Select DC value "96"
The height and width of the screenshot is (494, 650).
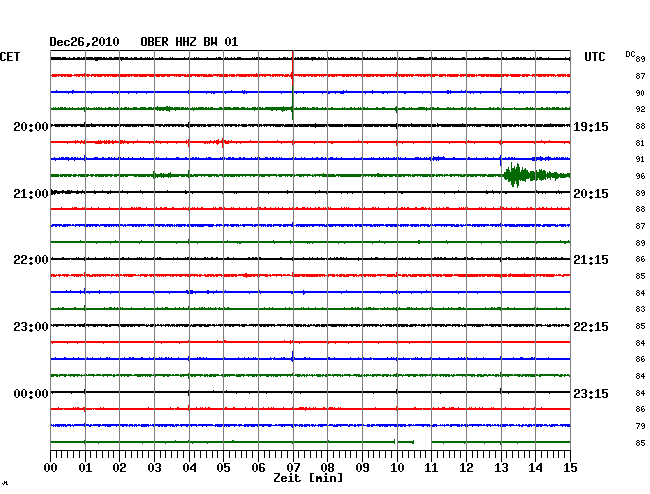(640, 177)
